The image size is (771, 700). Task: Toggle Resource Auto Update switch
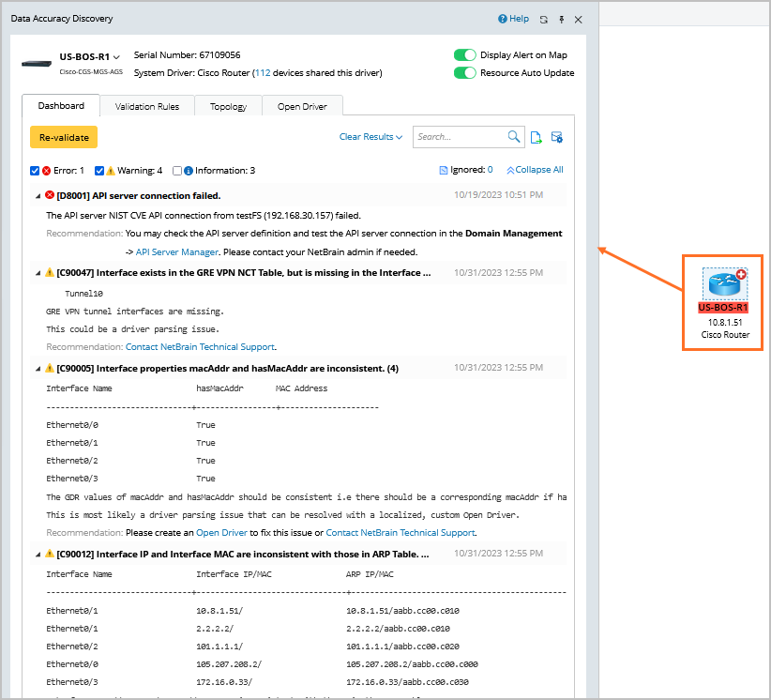464,73
